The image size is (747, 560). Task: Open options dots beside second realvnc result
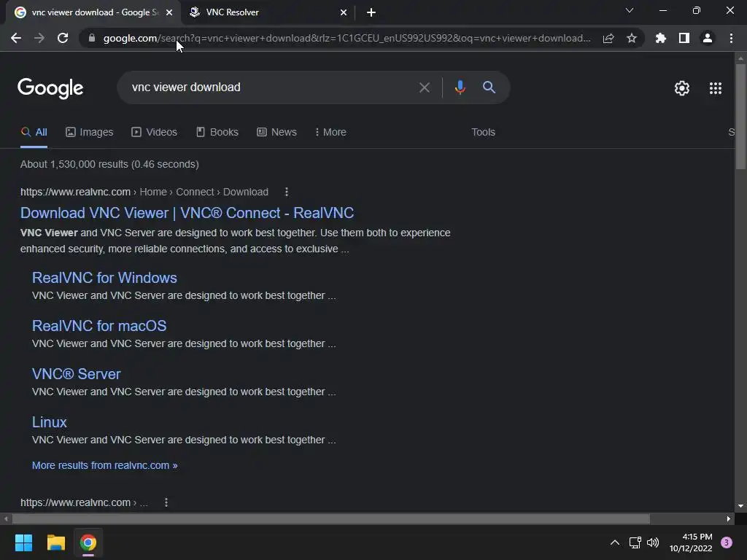coord(166,502)
